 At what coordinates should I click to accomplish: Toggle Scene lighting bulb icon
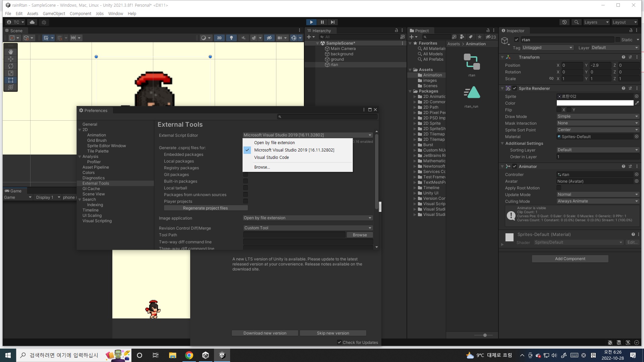(x=231, y=38)
